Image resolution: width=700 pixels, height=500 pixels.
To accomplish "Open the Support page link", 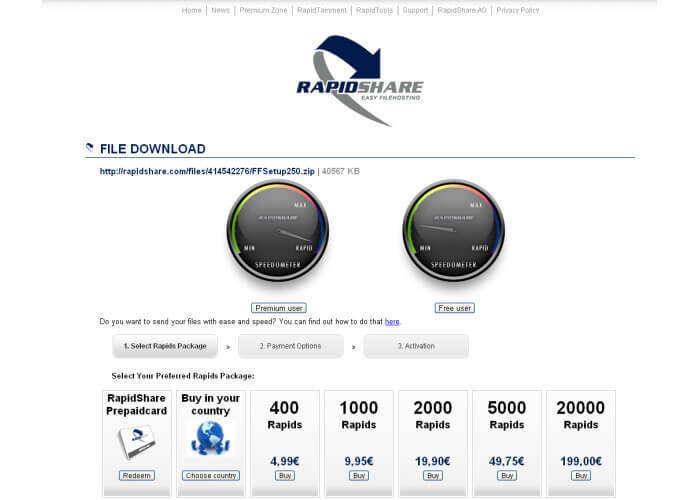I will (415, 10).
